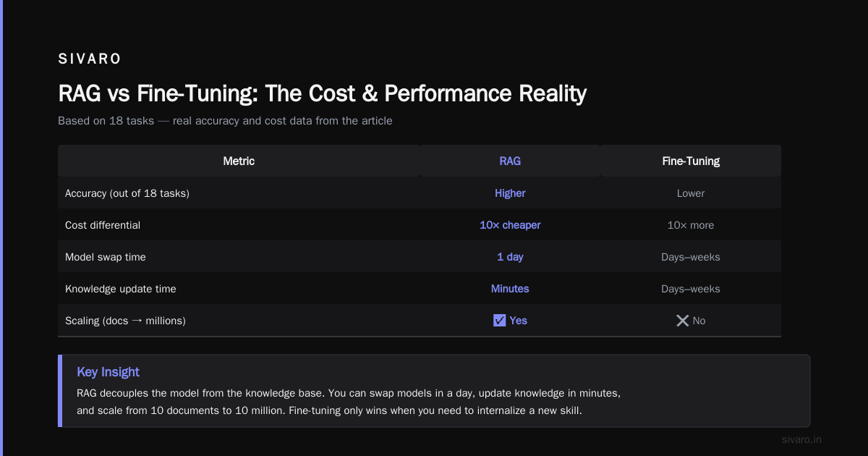Click the SIVARO logo text
Screen dimensions: 868x456
point(90,59)
